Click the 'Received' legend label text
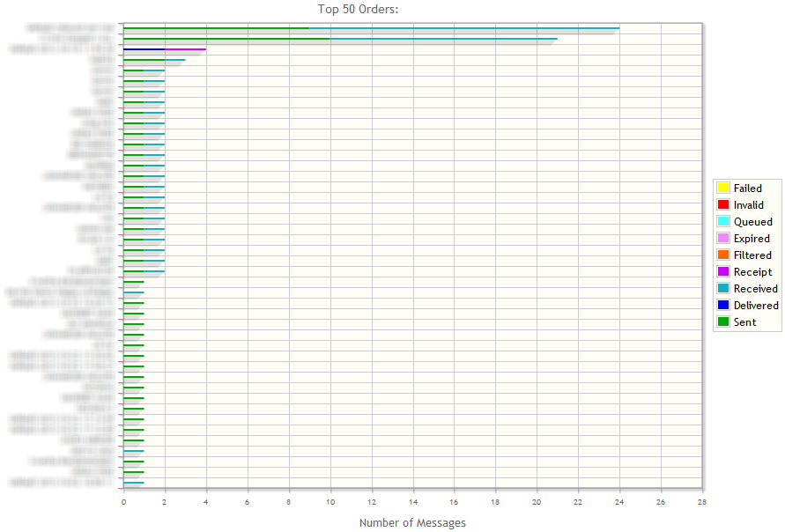Screen dimensions: 785x532 [755, 288]
